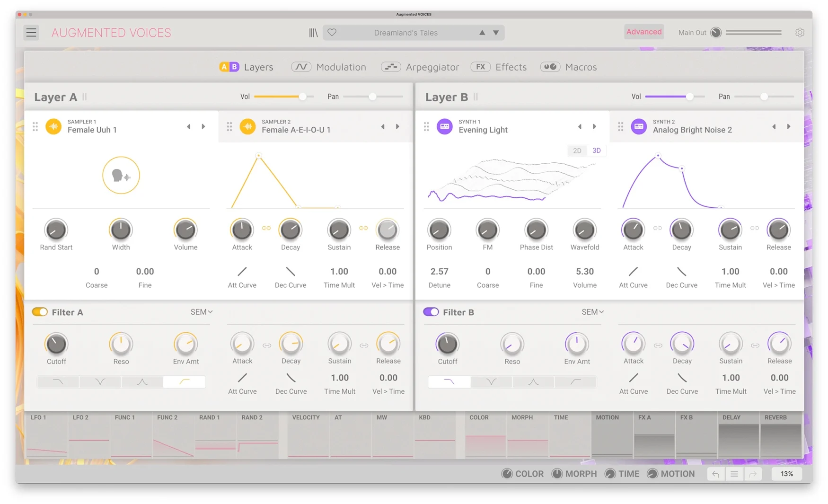Open the hamburger main menu

point(31,33)
